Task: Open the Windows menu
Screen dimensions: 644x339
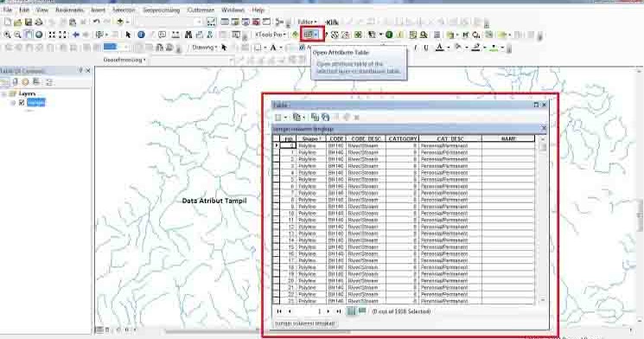Action: click(233, 10)
